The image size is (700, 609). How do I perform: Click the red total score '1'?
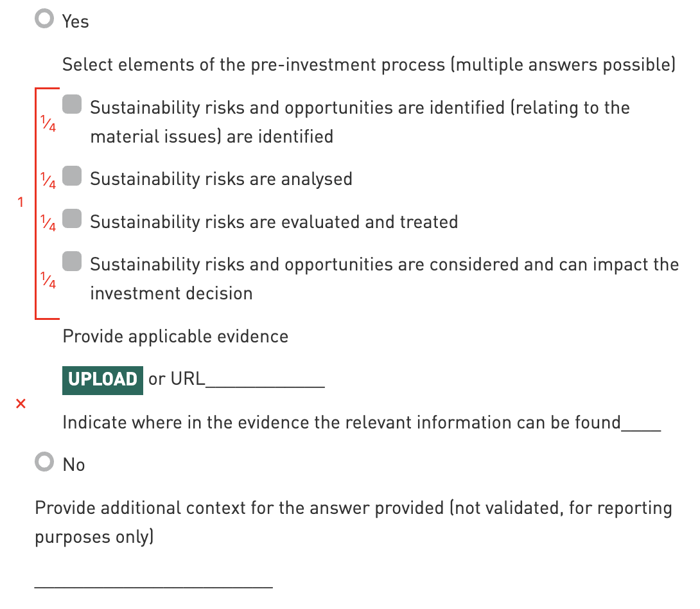(21, 203)
